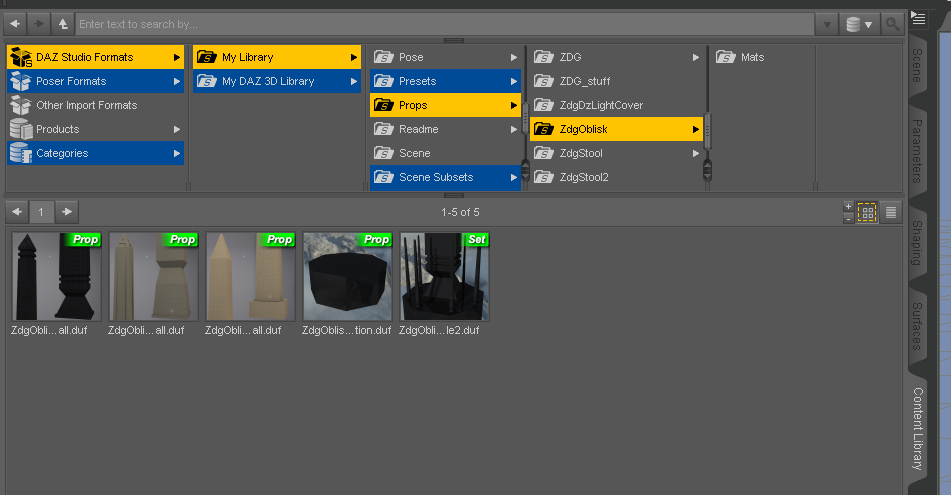Viewport: 951px width, 495px height.
Task: Go back with the left arrow in search toolbar
Action: point(15,24)
